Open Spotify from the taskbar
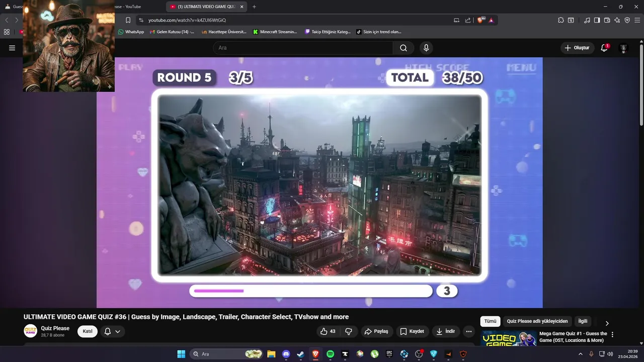 (330, 354)
